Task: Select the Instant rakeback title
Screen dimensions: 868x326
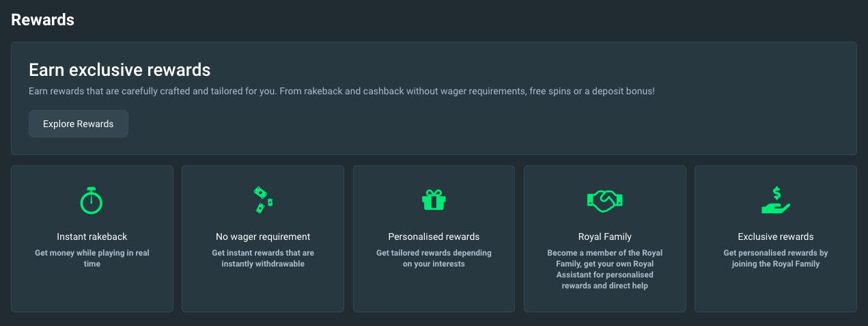Action: click(92, 236)
